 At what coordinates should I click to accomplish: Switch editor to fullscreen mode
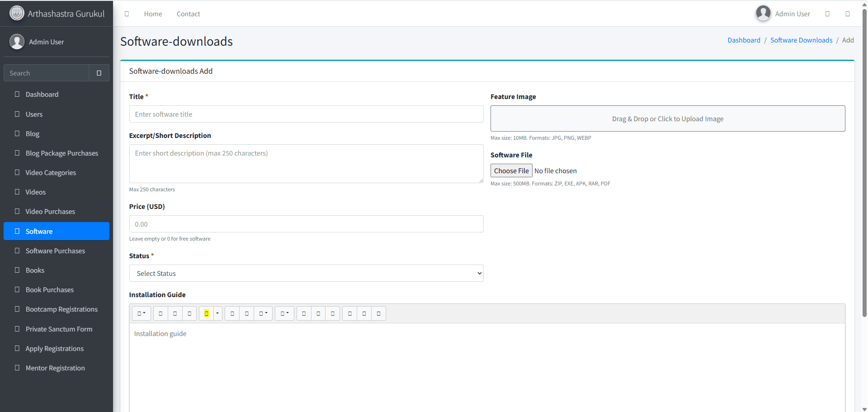click(x=350, y=313)
